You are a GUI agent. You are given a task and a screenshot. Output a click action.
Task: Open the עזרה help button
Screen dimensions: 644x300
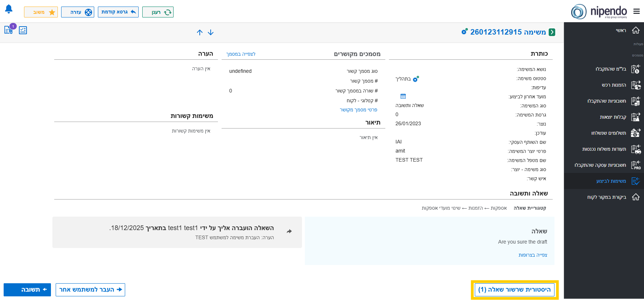click(x=77, y=12)
